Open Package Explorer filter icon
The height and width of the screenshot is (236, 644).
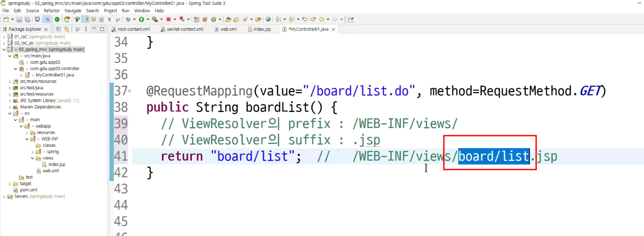(78, 29)
